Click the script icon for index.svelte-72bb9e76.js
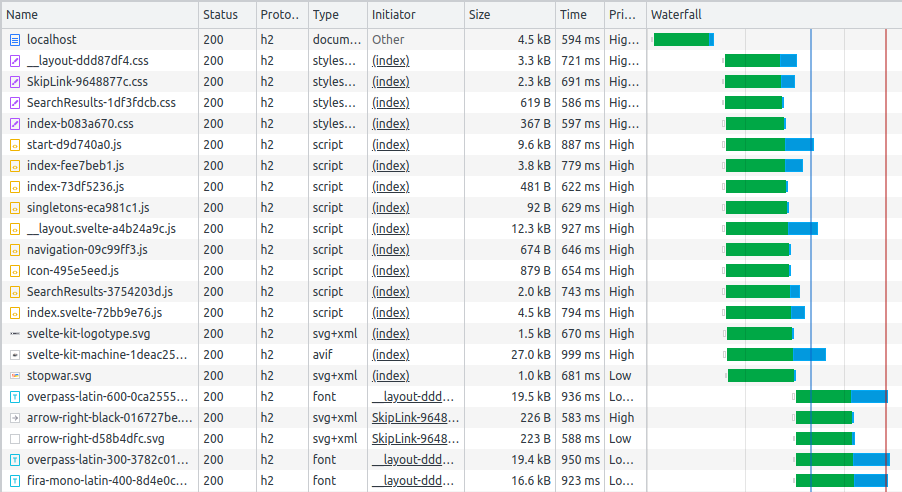 pos(15,312)
